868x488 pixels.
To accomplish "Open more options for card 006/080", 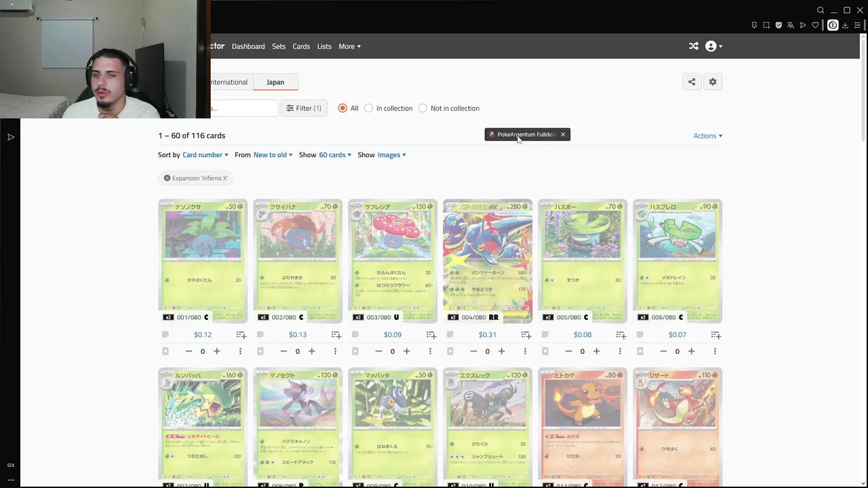I will [715, 351].
